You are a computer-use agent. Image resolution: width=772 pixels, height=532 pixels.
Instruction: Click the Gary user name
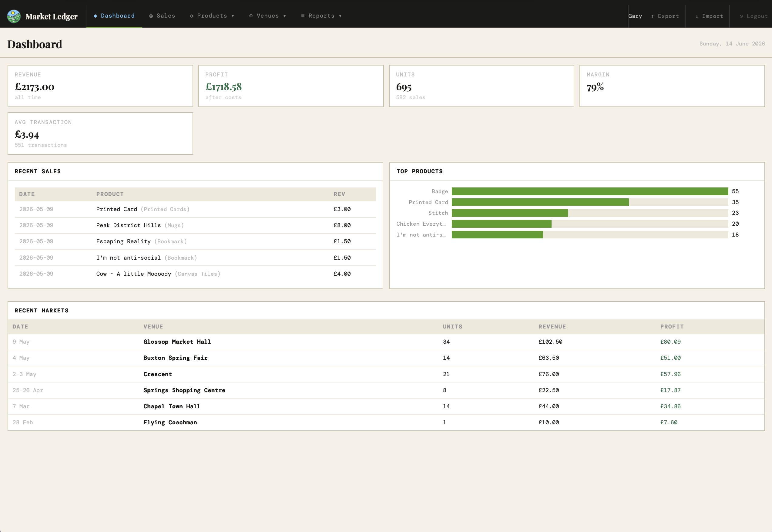pos(635,16)
